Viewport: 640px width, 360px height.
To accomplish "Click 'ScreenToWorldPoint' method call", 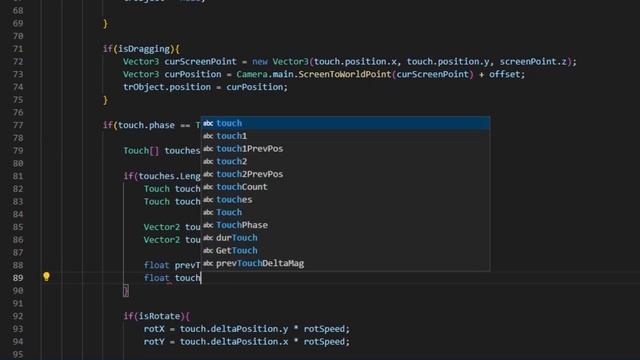I will (x=344, y=74).
